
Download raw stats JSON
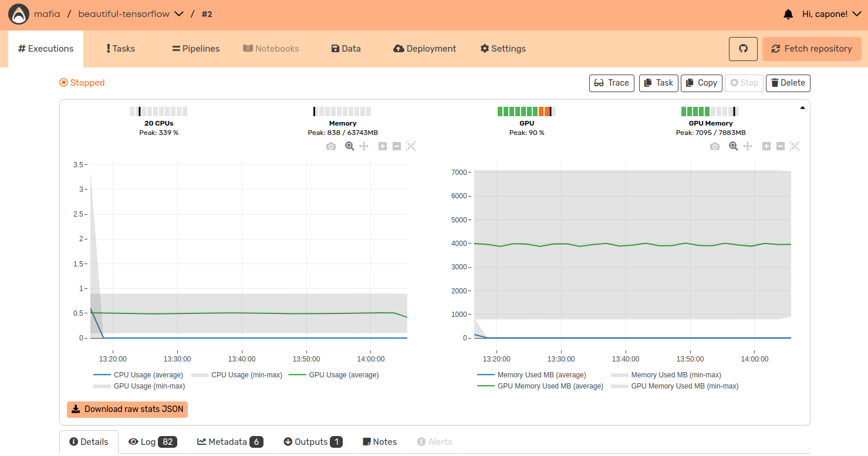pos(127,409)
